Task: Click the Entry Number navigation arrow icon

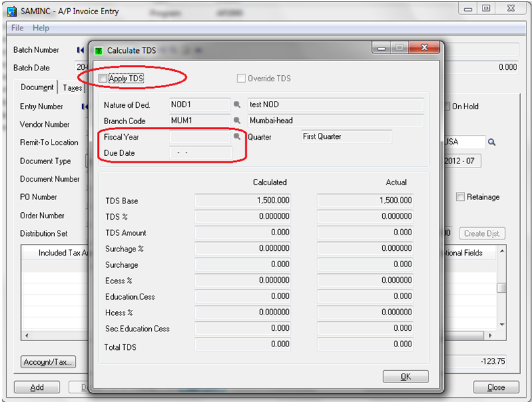Action: pos(84,106)
